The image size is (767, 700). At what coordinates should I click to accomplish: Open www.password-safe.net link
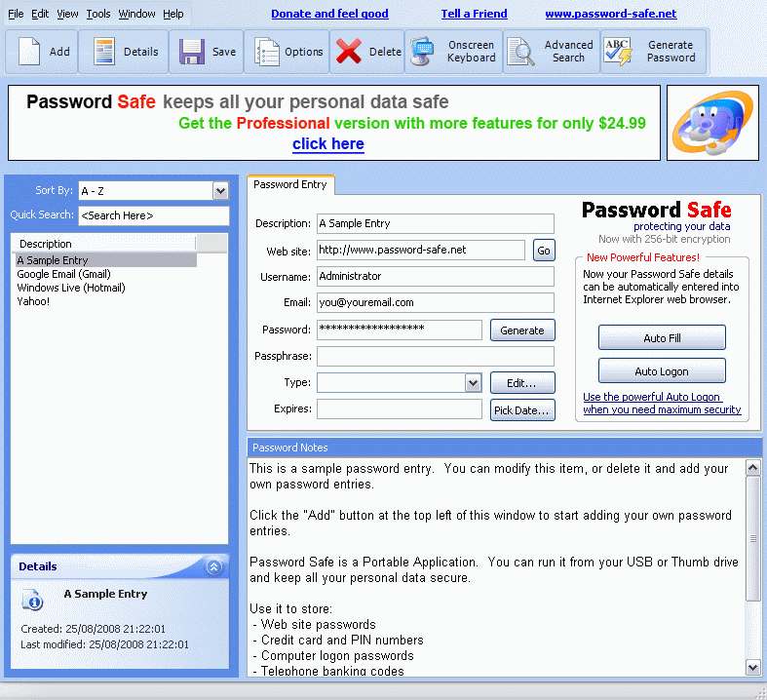(611, 14)
